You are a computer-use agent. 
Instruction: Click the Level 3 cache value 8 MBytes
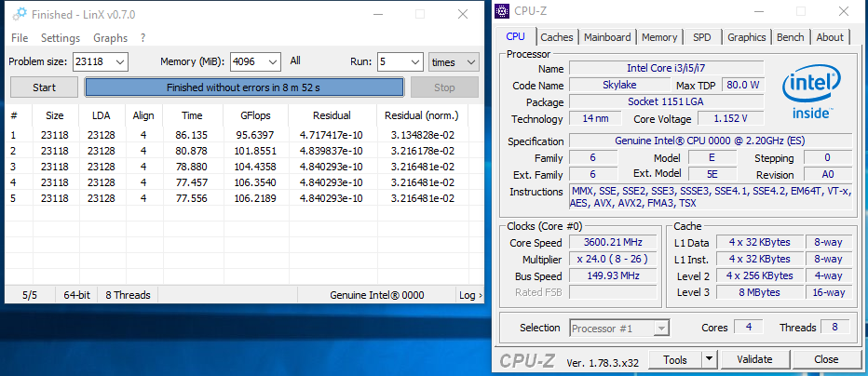tap(759, 292)
